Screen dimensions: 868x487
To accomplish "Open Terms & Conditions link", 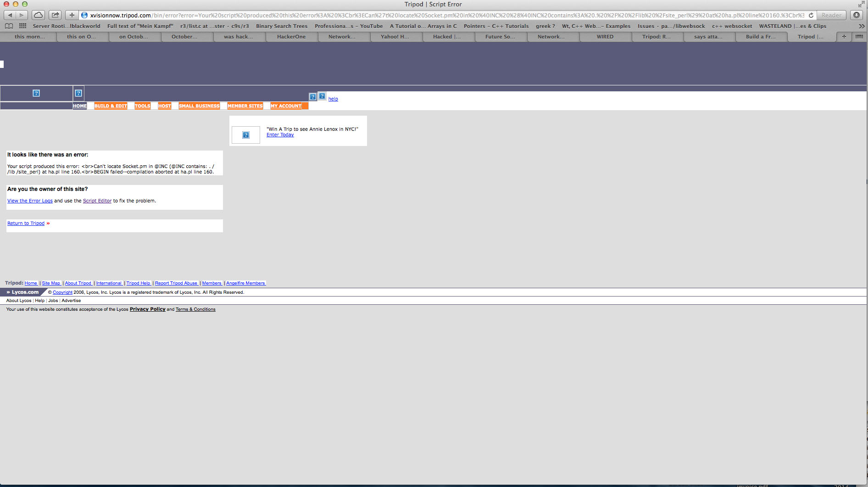I will [x=195, y=309].
